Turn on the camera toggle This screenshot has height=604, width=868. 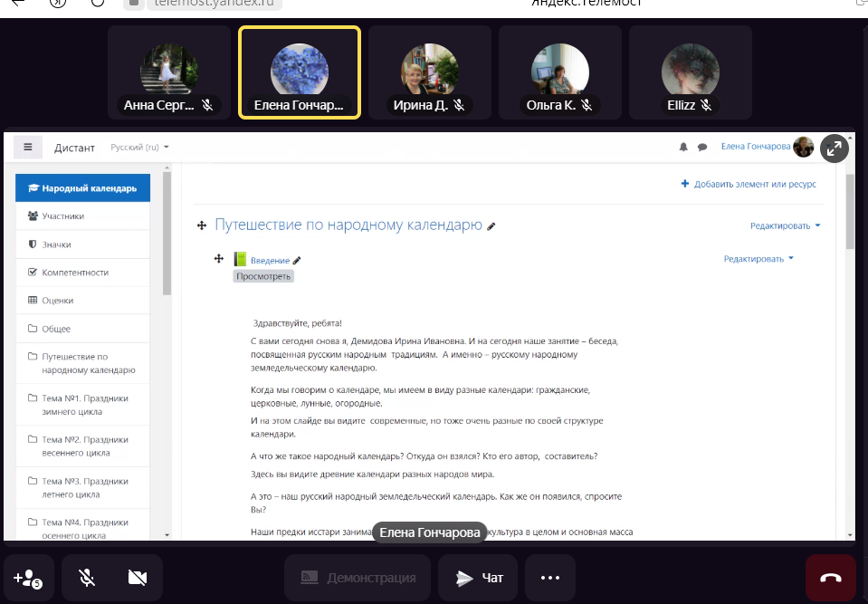coord(138,578)
